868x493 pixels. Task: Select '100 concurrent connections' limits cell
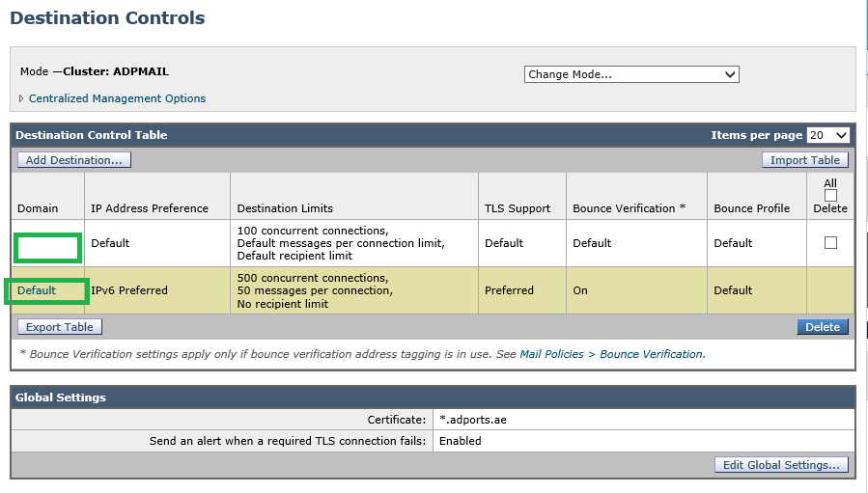[354, 243]
